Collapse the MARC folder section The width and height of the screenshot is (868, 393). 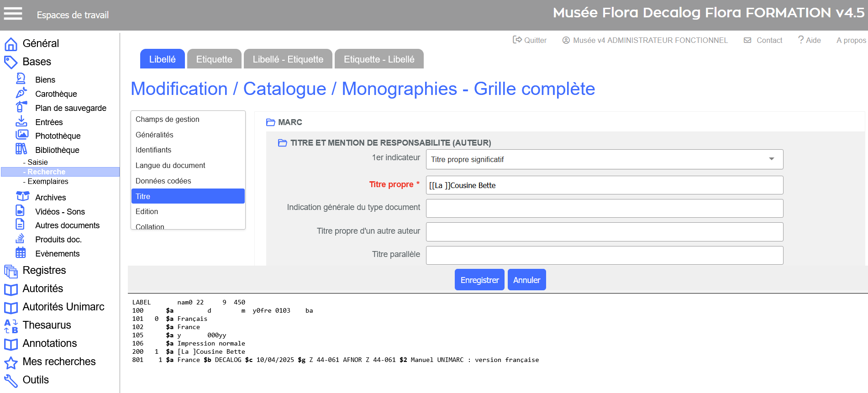pos(271,122)
